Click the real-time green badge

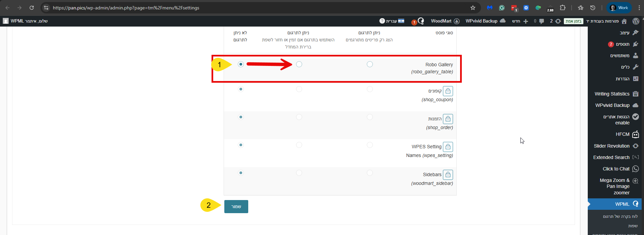(x=574, y=21)
